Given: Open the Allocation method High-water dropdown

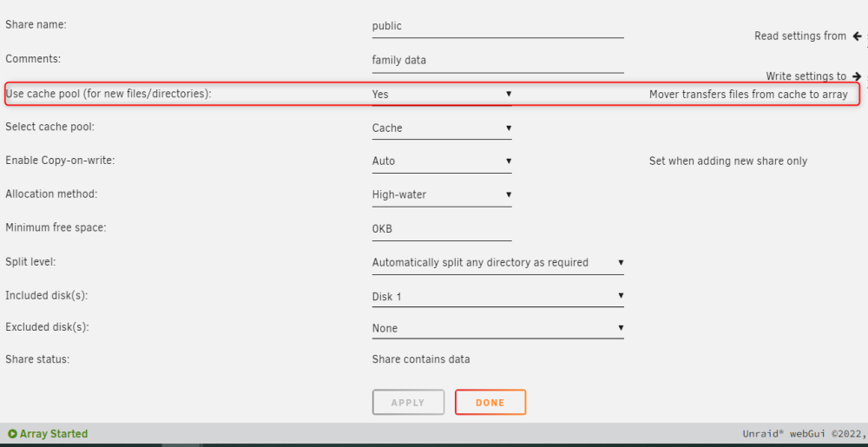Looking at the screenshot, I should (442, 194).
